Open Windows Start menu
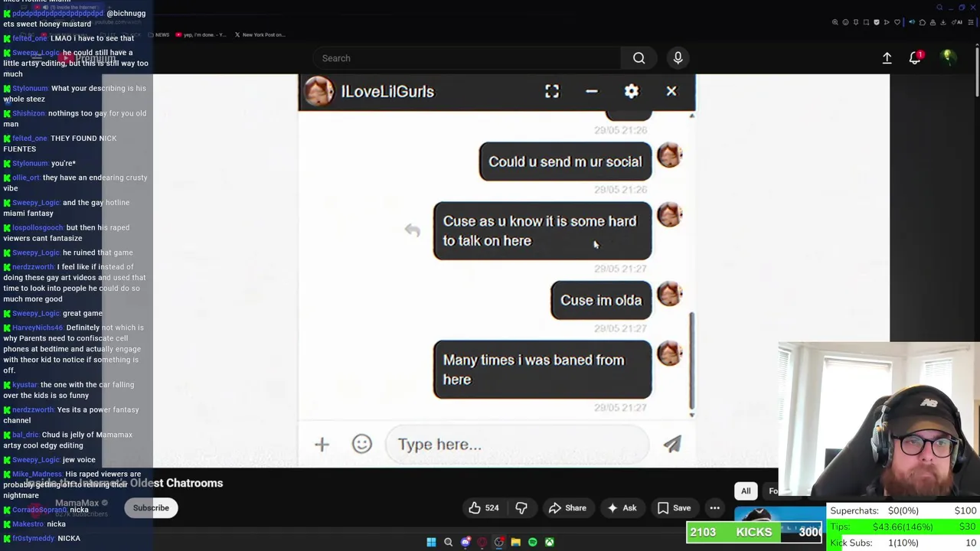The image size is (980, 551). point(431,543)
